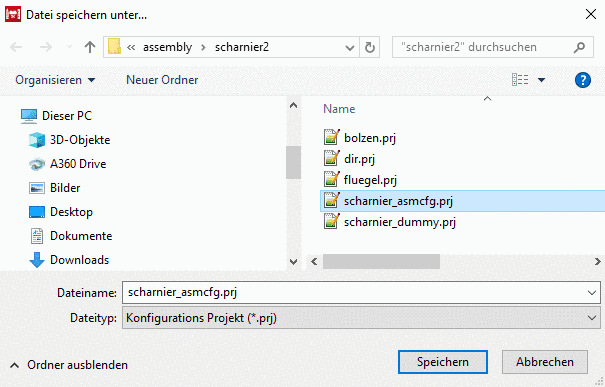
Task: Click the Abbrechen button
Action: tap(545, 362)
